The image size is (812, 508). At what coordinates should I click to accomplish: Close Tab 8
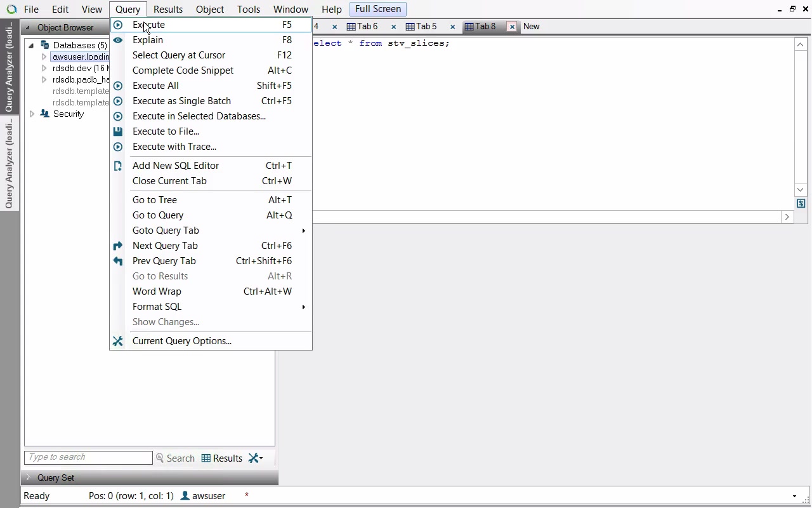click(512, 27)
